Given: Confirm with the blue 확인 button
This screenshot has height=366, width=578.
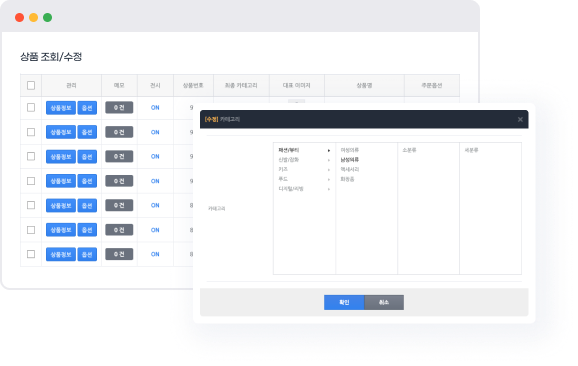Looking at the screenshot, I should [344, 302].
